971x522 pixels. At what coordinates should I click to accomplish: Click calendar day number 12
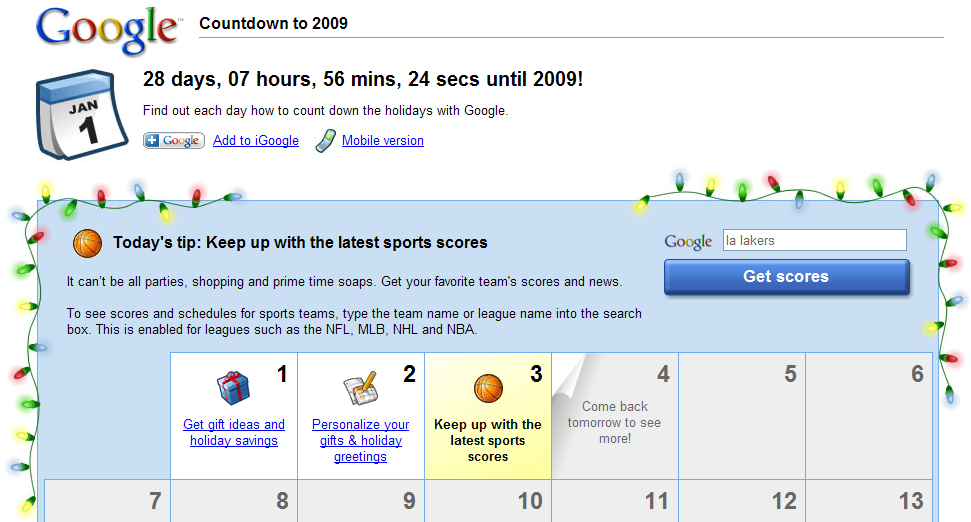coord(784,501)
